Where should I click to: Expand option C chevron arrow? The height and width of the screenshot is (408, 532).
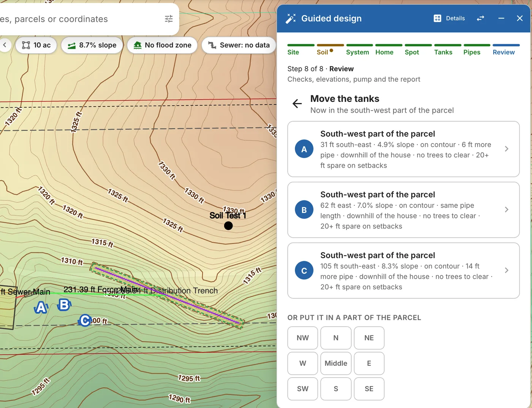507,270
